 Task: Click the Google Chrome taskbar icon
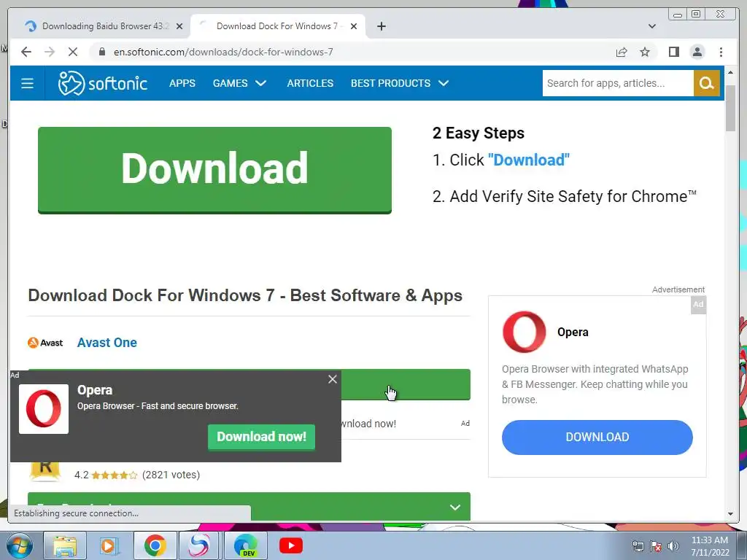pos(155,545)
